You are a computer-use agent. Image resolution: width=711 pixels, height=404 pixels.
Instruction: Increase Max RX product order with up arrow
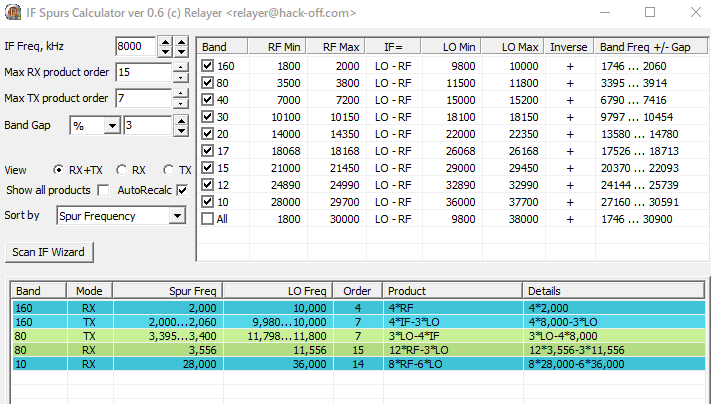point(180,67)
